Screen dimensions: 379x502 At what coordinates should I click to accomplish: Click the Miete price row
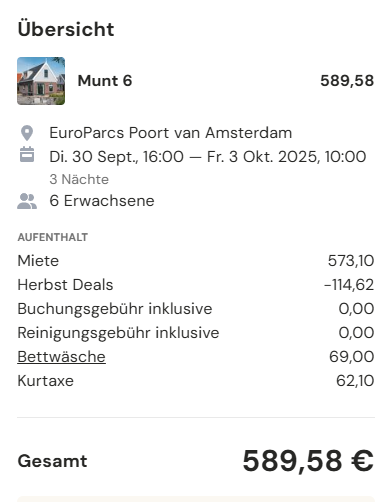[x=196, y=261]
